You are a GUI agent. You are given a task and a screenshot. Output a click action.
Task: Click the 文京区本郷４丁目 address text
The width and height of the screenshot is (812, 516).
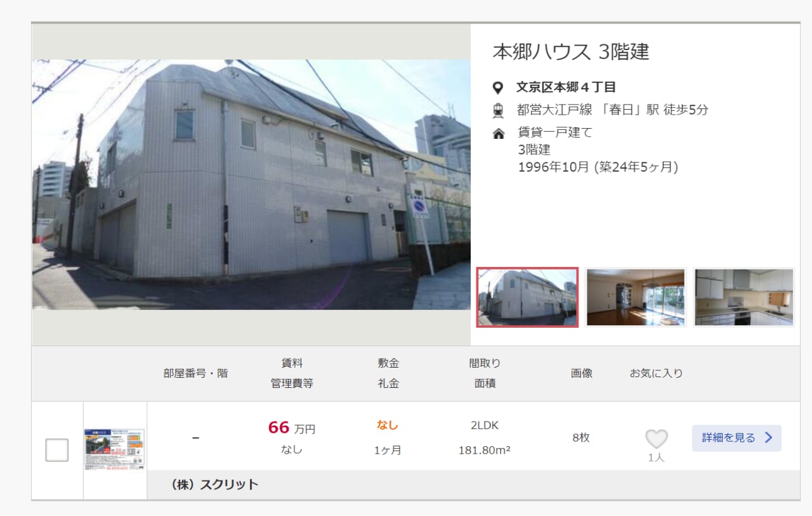(566, 87)
